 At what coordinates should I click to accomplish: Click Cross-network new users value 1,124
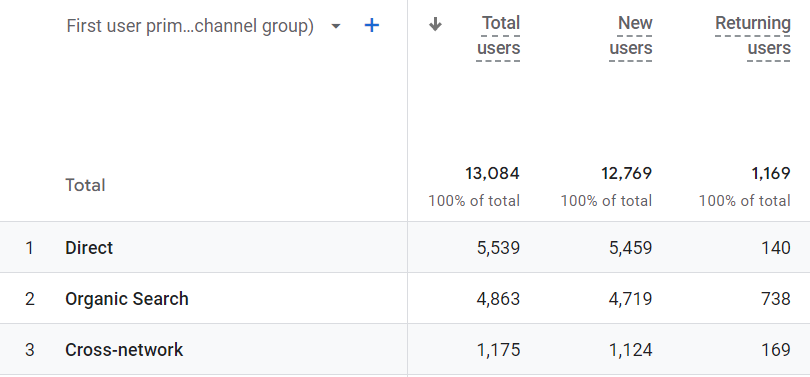coord(631,350)
